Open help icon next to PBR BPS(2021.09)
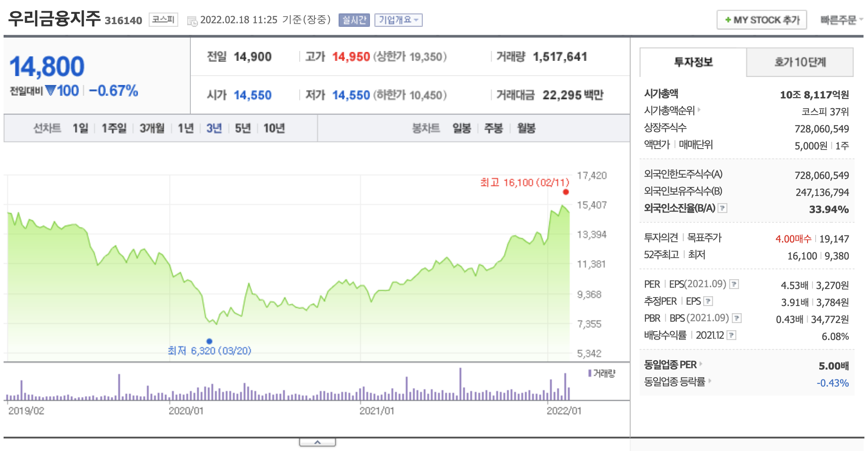Screen dimensions: 868x451 737,318
